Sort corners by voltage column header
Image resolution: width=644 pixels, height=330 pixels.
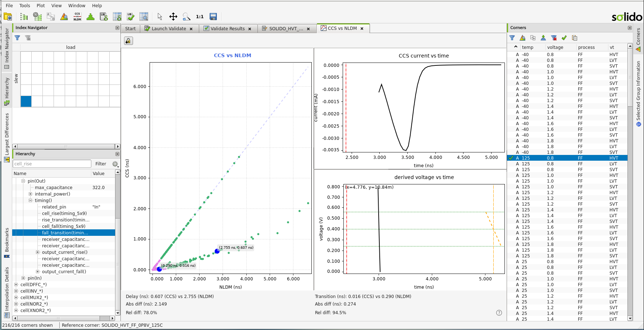[555, 47]
